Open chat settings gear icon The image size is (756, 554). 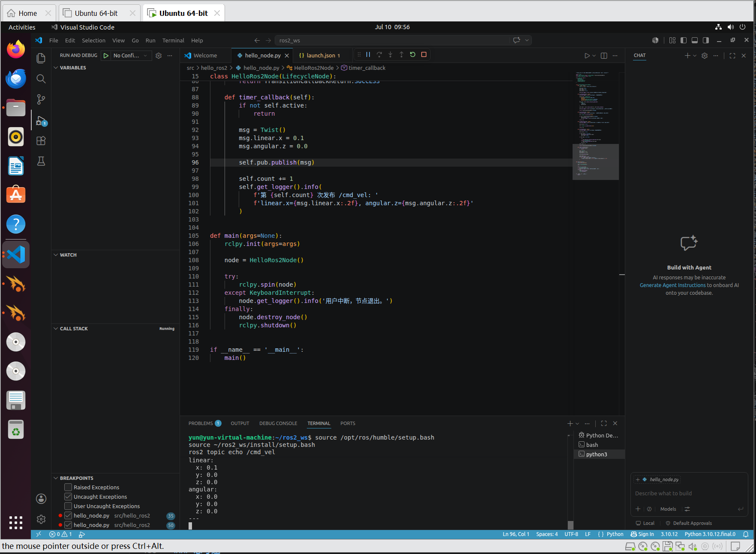(x=705, y=56)
